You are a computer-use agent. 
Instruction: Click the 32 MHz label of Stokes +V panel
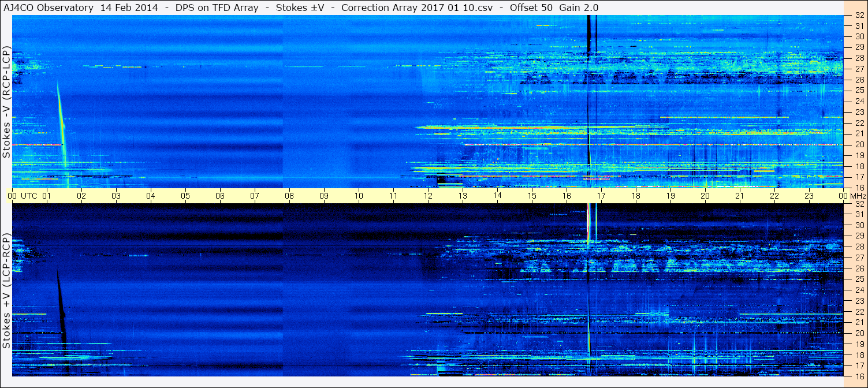[859, 204]
